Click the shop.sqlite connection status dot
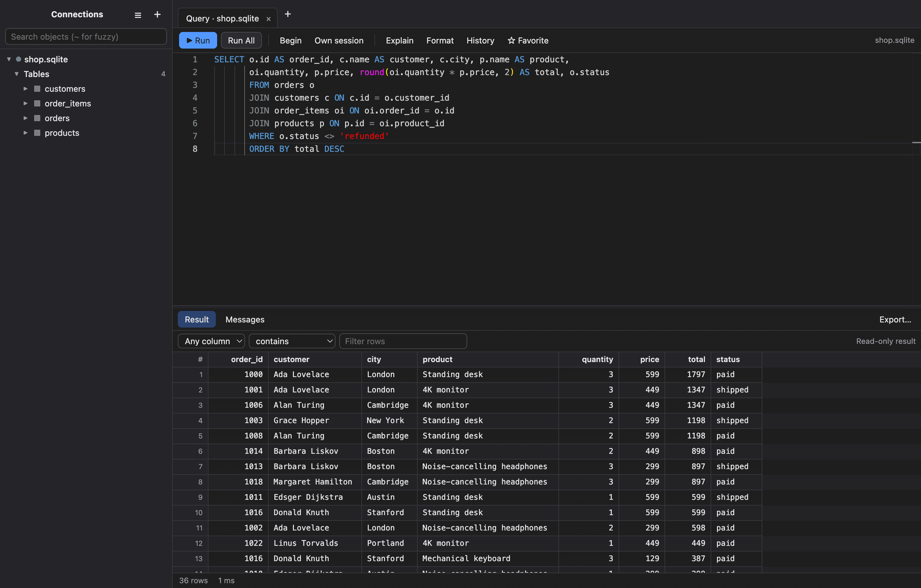 (18, 59)
